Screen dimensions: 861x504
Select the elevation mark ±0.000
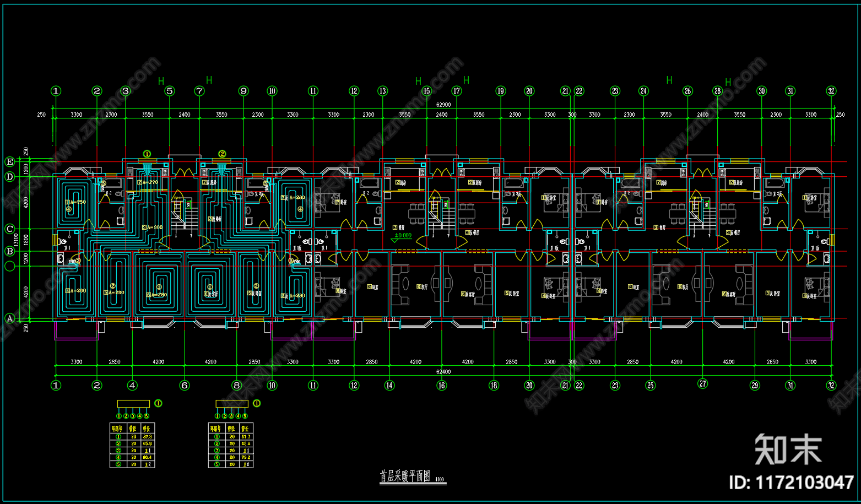pyautogui.click(x=403, y=235)
